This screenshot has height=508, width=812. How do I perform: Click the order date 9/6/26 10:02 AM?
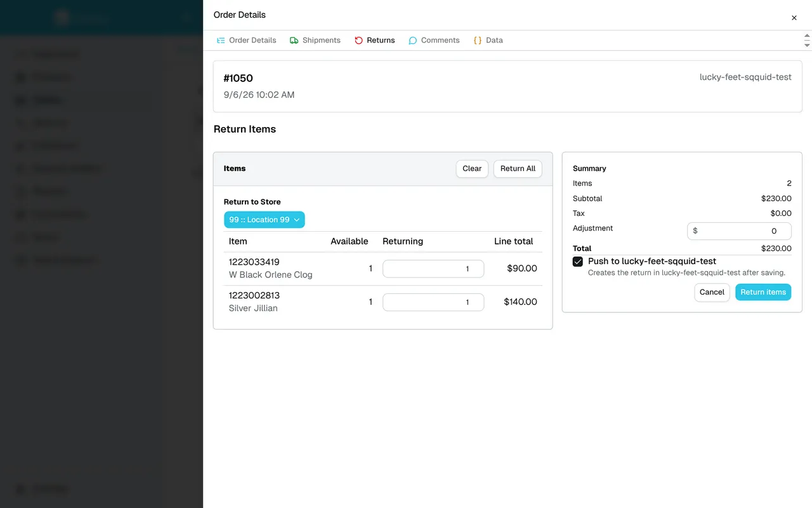point(259,95)
